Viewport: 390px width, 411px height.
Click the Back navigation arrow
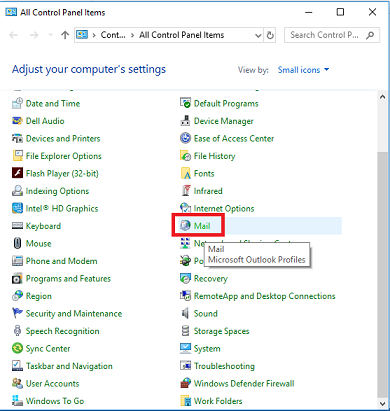click(x=13, y=35)
